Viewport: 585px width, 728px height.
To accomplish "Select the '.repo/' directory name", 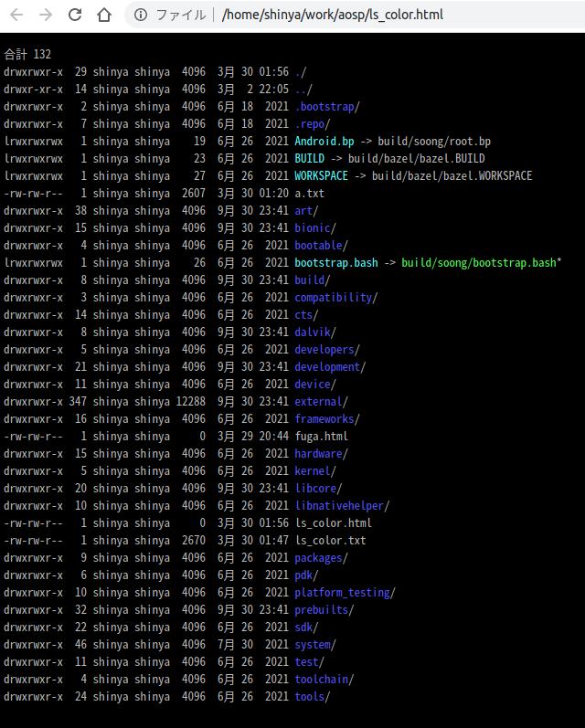I will pos(313,124).
